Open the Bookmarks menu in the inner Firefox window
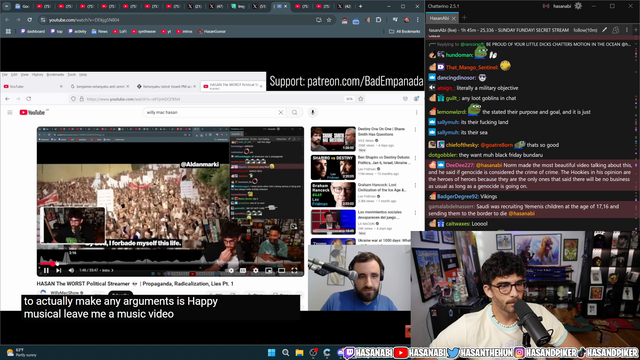640x360 pixels. tap(55, 75)
